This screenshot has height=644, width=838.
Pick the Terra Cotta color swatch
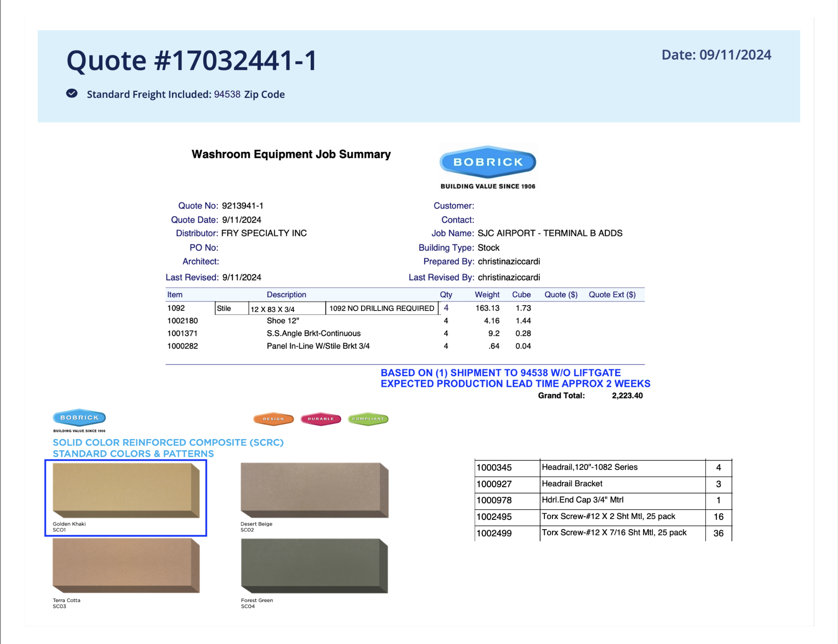click(126, 566)
